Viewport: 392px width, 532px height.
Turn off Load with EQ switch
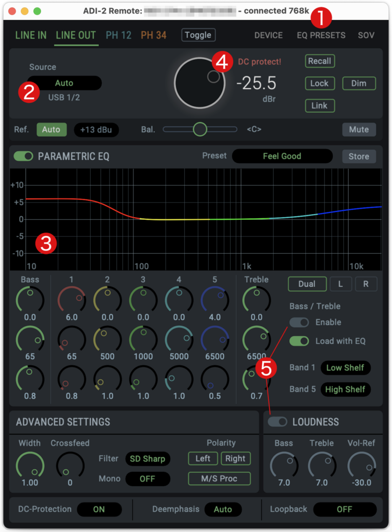point(299,341)
